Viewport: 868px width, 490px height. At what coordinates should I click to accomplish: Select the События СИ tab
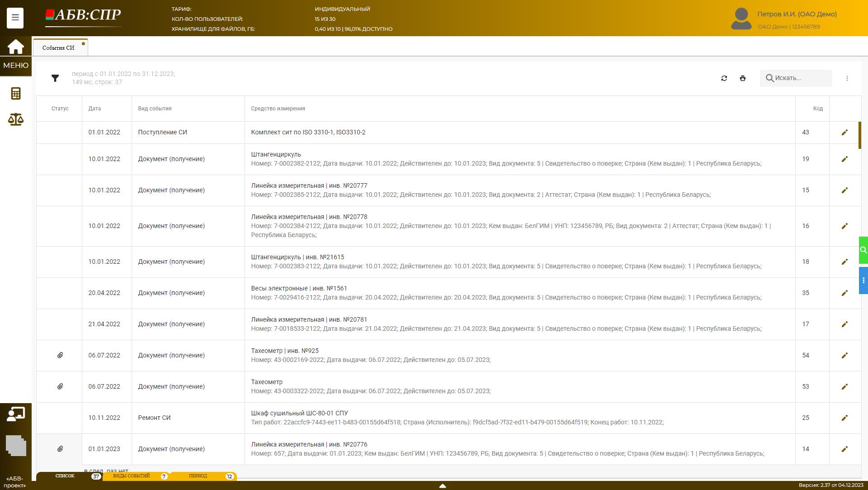pyautogui.click(x=58, y=48)
